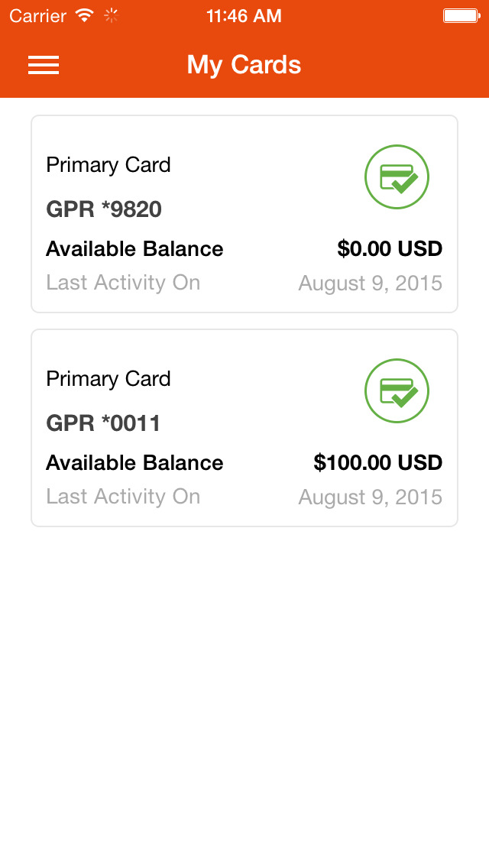Select the GPR *0011 card number
The image size is (489, 868).
point(104,423)
